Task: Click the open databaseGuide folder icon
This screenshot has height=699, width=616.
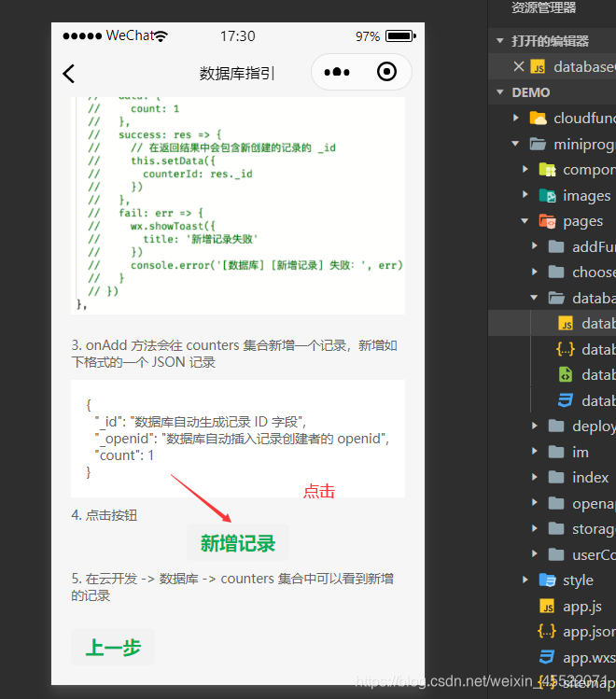Action: click(556, 298)
